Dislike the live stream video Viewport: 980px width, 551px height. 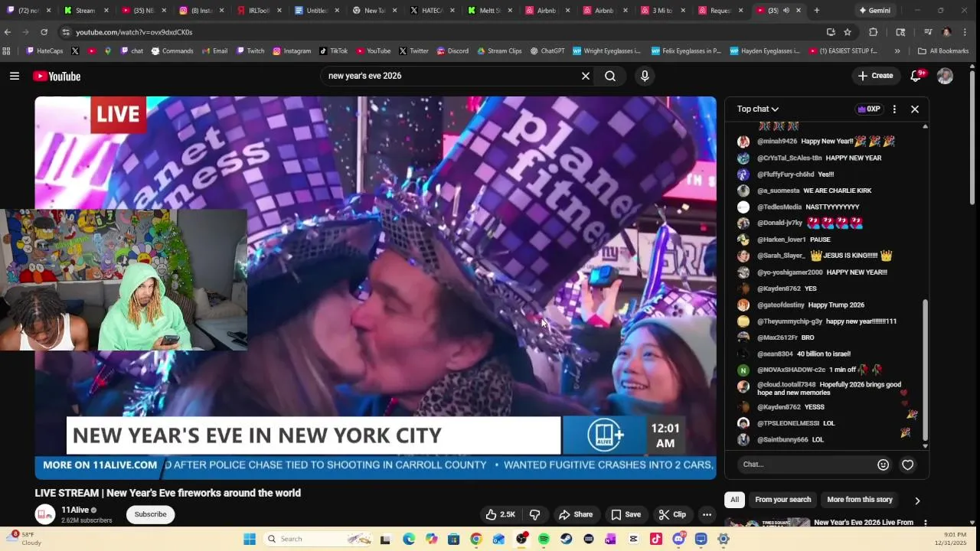[x=535, y=514]
